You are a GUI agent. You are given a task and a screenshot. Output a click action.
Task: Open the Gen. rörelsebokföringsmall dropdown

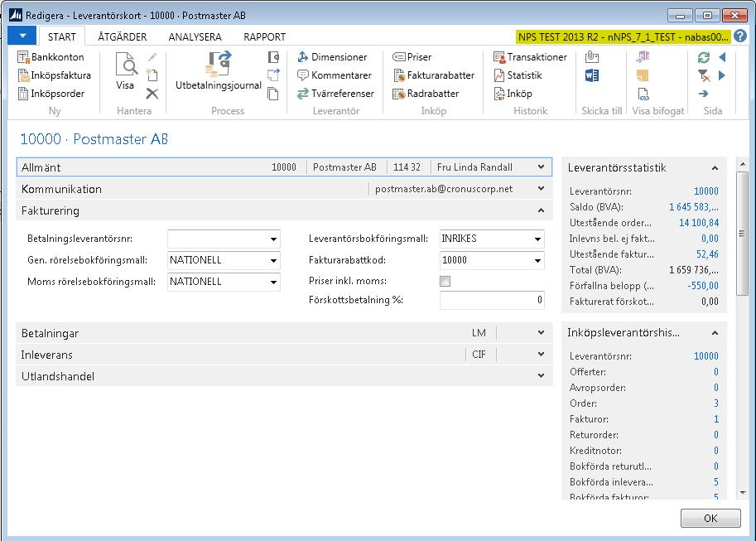click(x=273, y=261)
